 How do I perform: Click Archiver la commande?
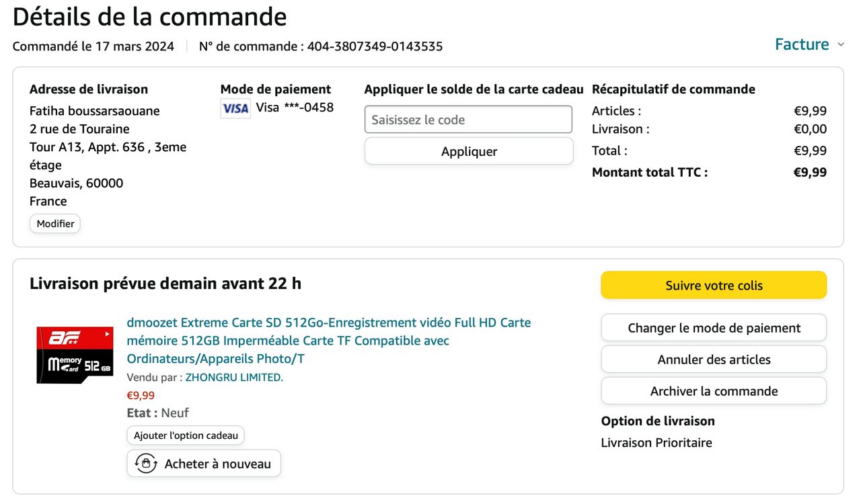tap(714, 391)
